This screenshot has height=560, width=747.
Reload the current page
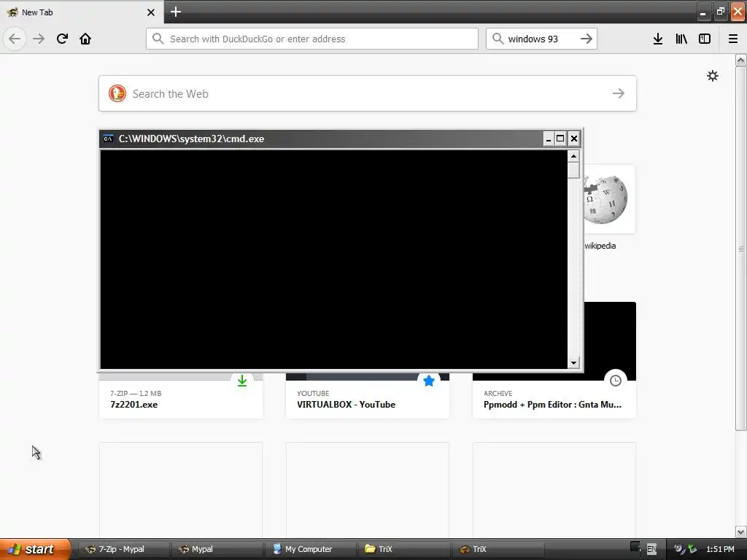point(62,39)
